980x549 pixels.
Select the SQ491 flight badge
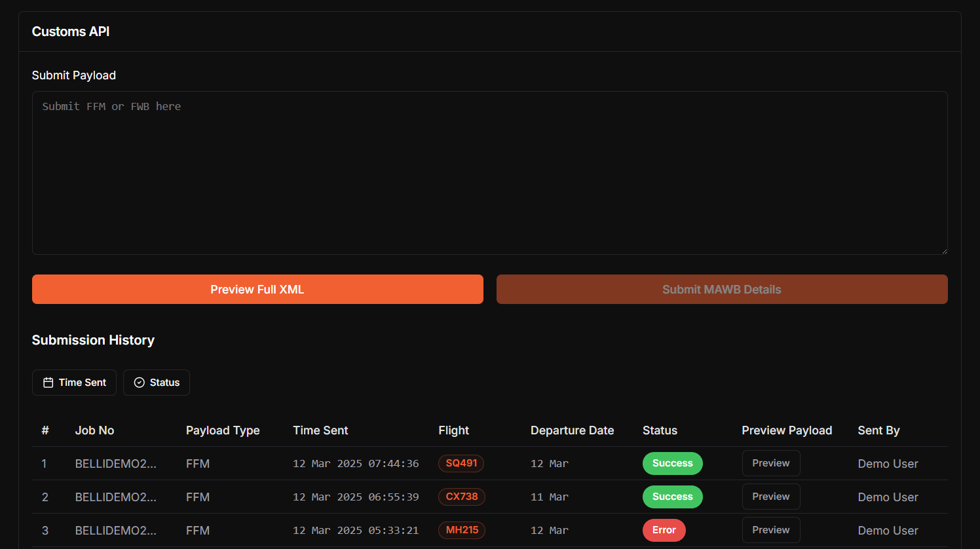tap(461, 463)
